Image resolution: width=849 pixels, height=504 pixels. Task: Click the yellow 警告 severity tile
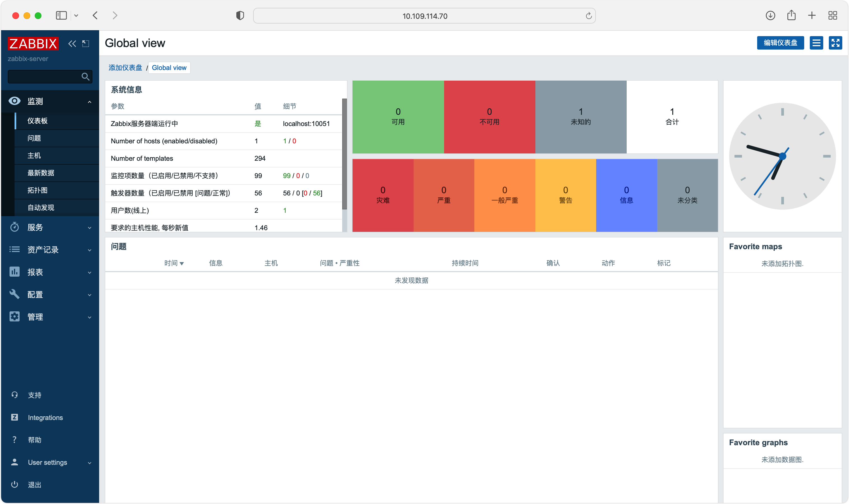pyautogui.click(x=565, y=195)
